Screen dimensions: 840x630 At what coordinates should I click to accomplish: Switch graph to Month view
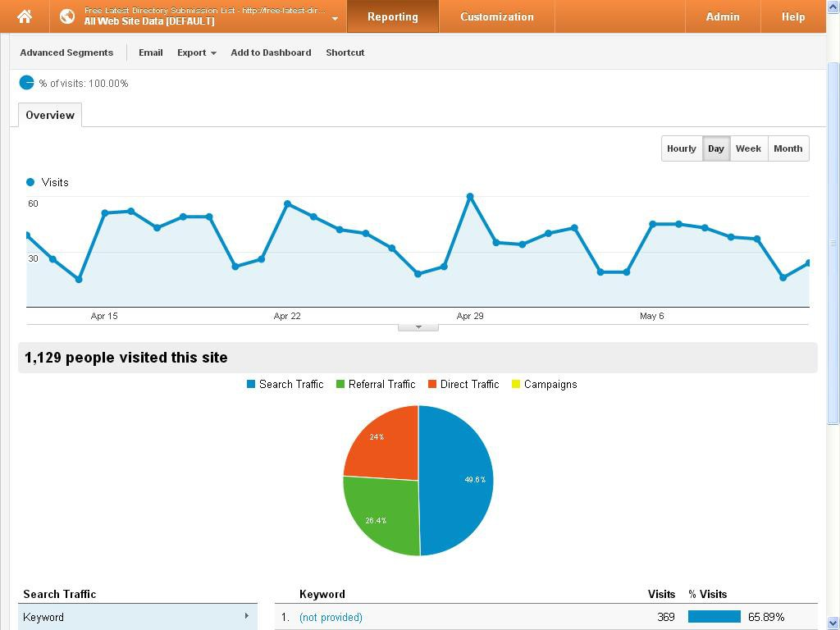787,148
